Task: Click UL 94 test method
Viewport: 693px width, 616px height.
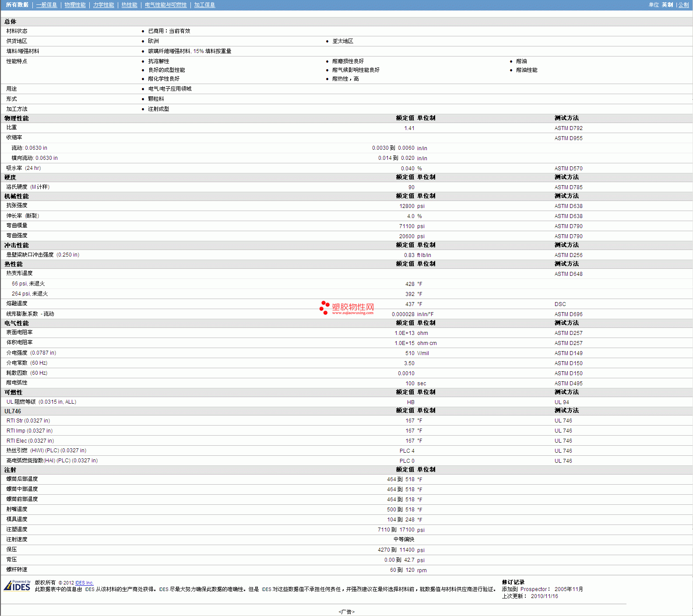Action: pos(562,402)
